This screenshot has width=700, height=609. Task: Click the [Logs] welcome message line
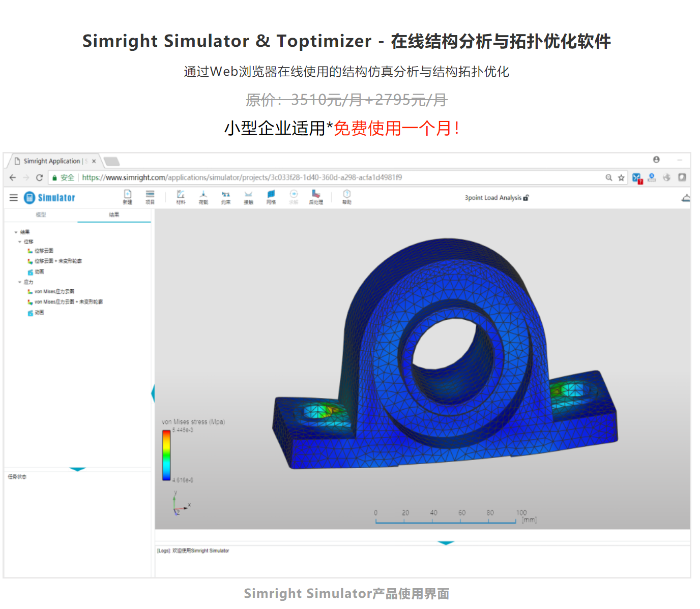[193, 551]
